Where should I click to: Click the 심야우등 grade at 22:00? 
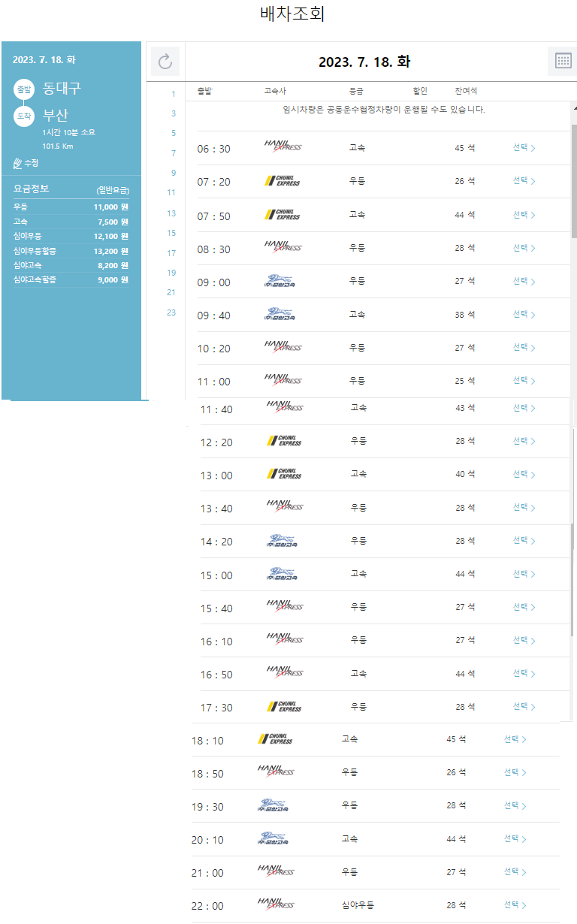pos(358,905)
